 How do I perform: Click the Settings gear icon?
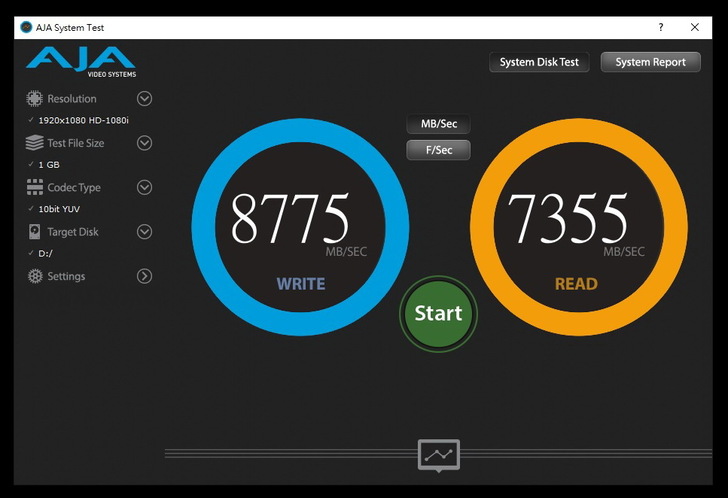pos(35,276)
